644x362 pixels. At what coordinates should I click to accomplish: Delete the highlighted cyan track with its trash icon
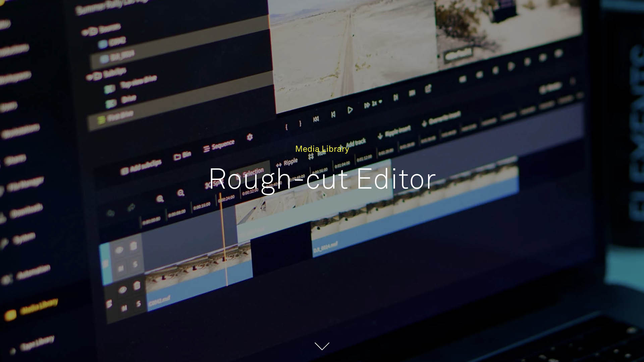click(133, 246)
